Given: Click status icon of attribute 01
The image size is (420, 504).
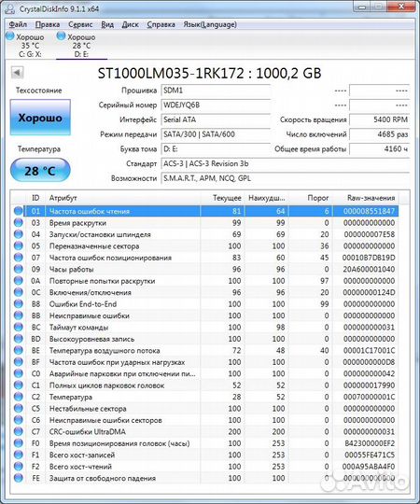Looking at the screenshot, I should coord(19,211).
